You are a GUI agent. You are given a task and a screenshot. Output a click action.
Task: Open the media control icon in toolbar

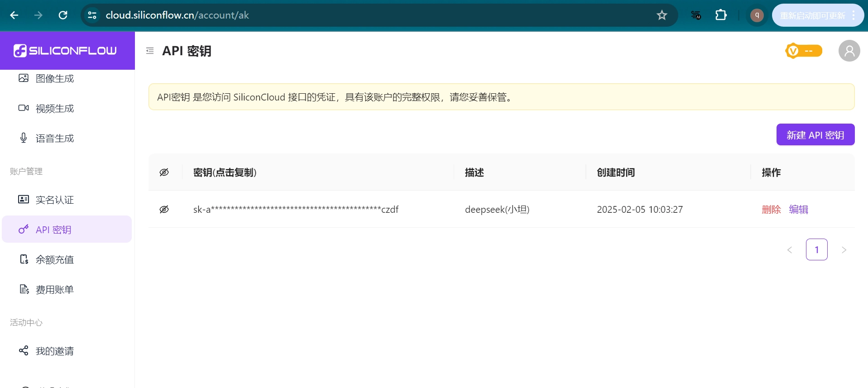[x=696, y=15]
